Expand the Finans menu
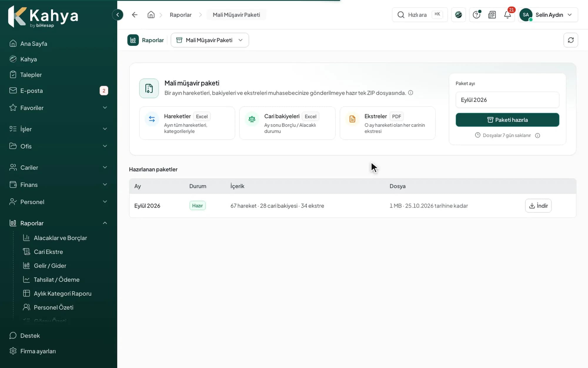Screen dimensions: 588x368 [58, 185]
